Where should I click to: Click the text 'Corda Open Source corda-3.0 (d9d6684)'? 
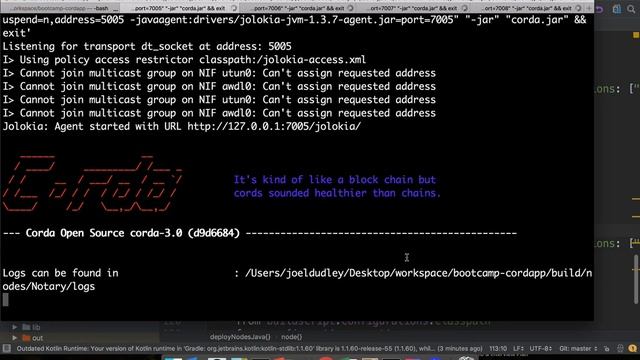(133, 233)
